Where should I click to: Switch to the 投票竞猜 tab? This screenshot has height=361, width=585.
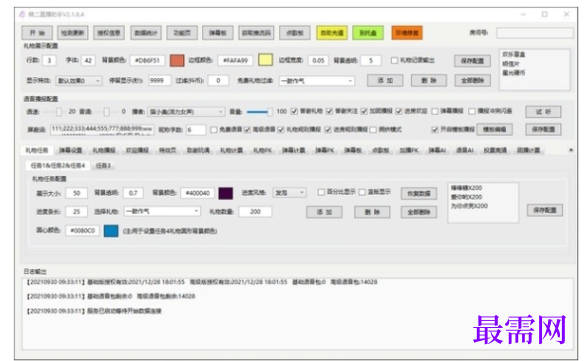[495, 150]
